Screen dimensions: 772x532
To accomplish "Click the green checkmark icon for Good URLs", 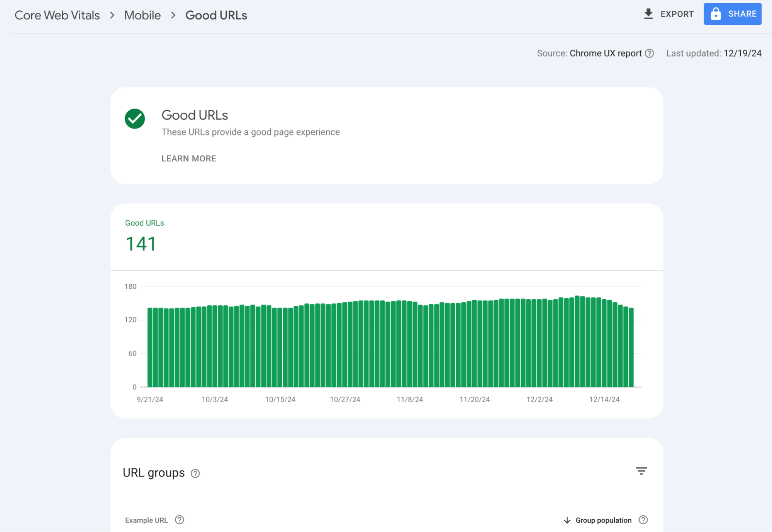I will click(x=134, y=119).
